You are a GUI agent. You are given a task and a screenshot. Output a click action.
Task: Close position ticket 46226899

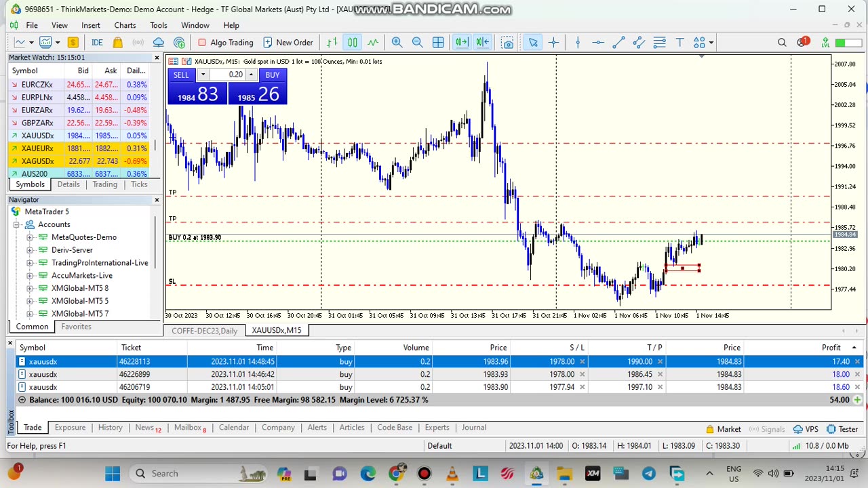pos(857,374)
